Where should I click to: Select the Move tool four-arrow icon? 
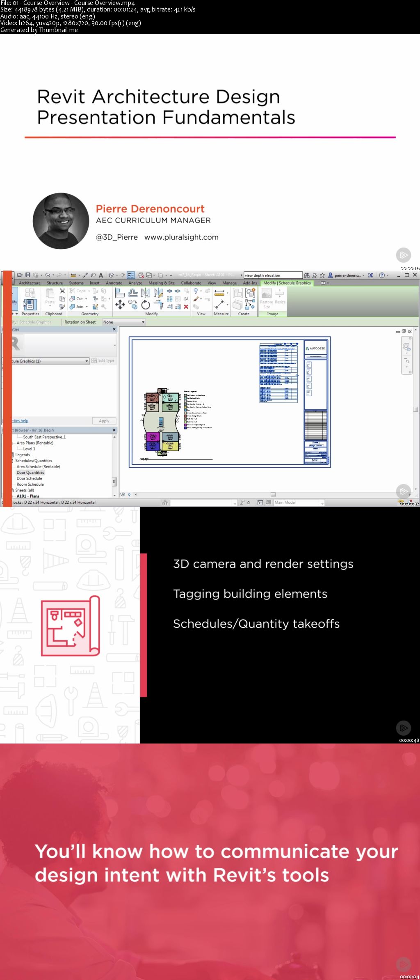(x=120, y=304)
